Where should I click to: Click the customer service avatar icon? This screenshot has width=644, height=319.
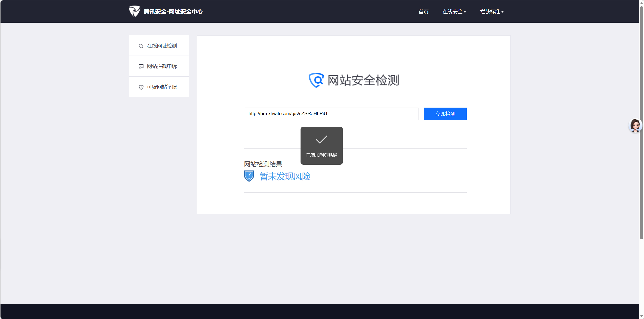[635, 125]
